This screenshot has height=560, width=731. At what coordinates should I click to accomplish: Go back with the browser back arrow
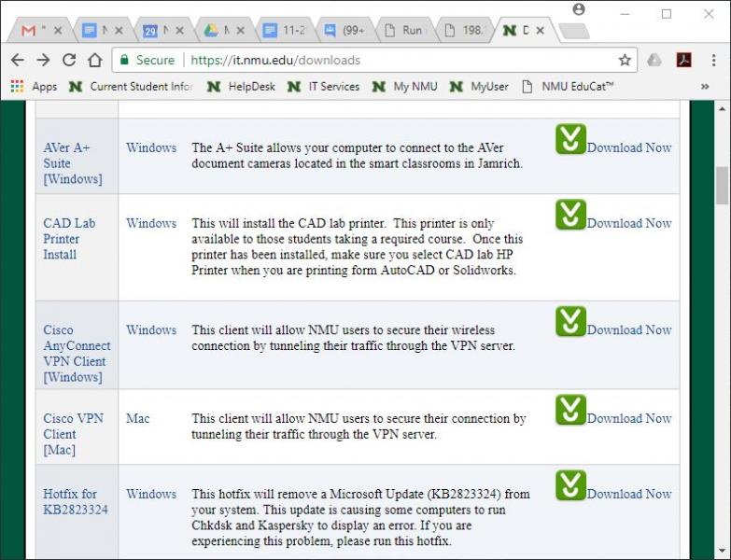click(x=18, y=60)
